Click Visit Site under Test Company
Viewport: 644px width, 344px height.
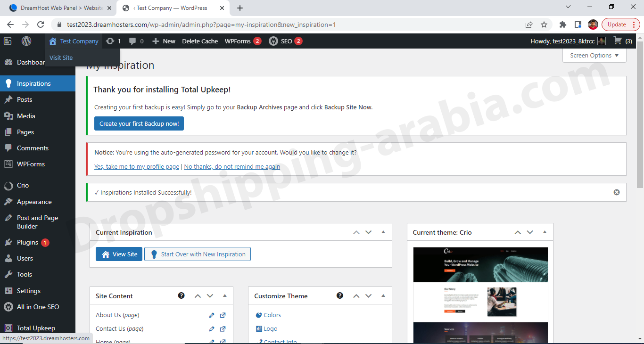pyautogui.click(x=61, y=57)
